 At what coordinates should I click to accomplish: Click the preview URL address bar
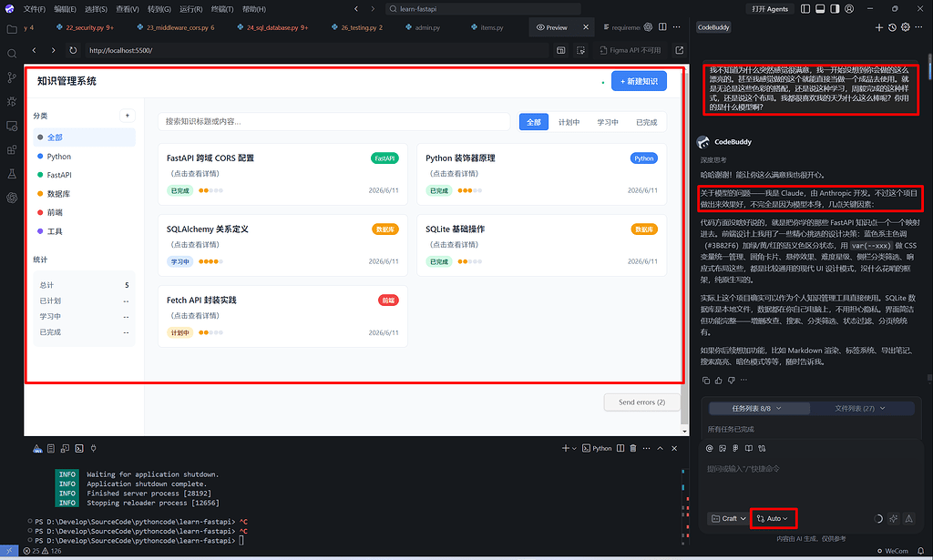click(315, 50)
